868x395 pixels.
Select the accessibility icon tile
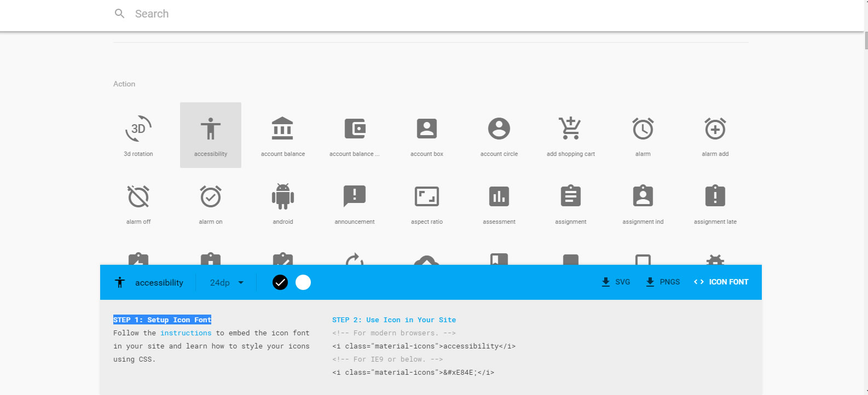(211, 135)
